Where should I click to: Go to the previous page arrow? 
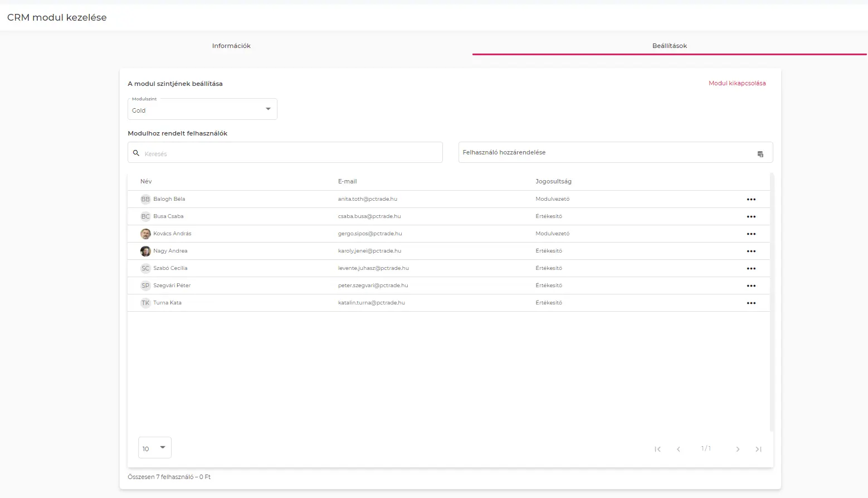pyautogui.click(x=678, y=449)
